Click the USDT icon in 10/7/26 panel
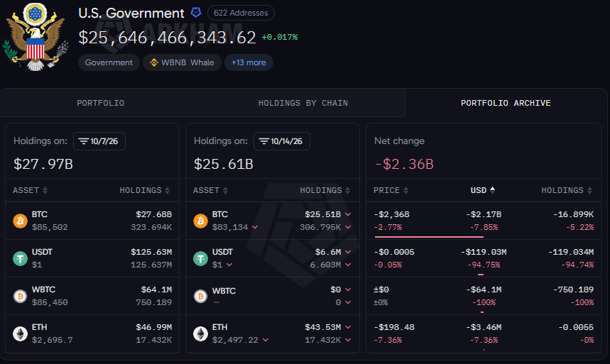This screenshot has width=610, height=364. pos(20,258)
